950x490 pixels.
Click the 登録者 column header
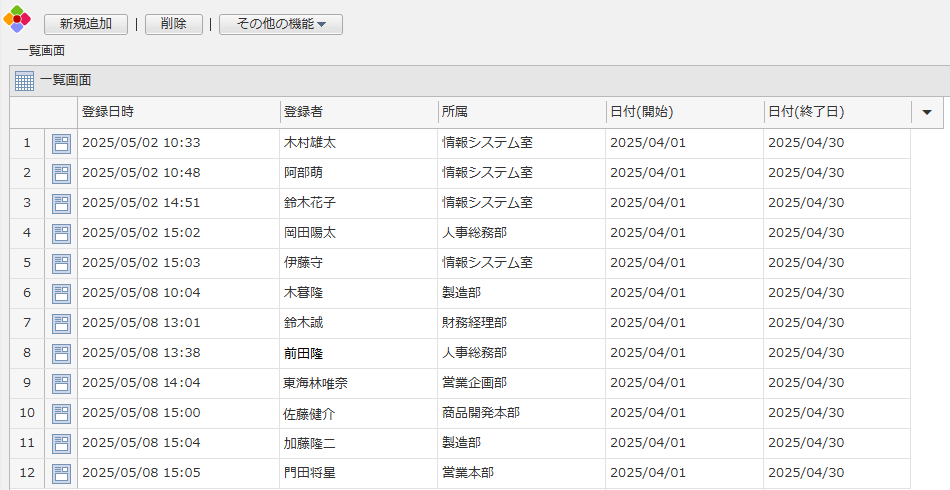358,112
